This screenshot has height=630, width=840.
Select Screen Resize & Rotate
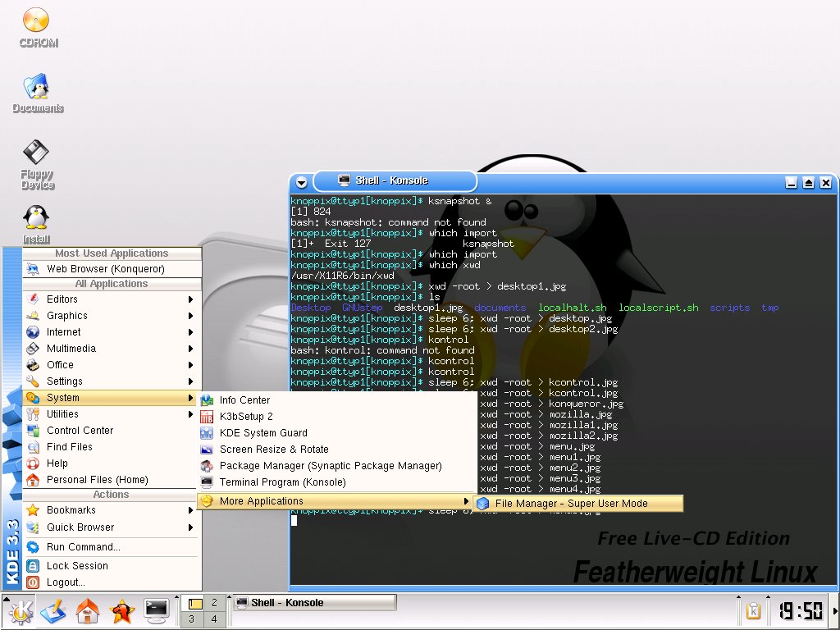coord(337,450)
